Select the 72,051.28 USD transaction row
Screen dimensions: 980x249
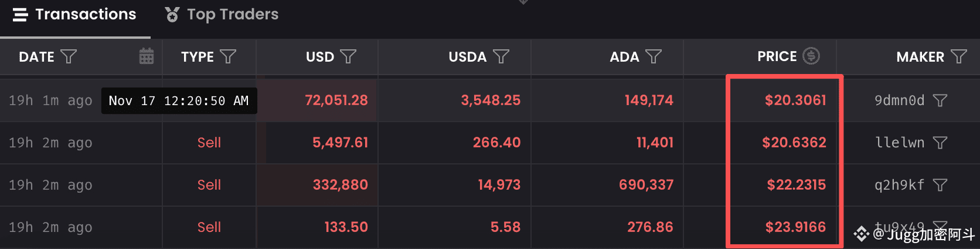pos(336,100)
